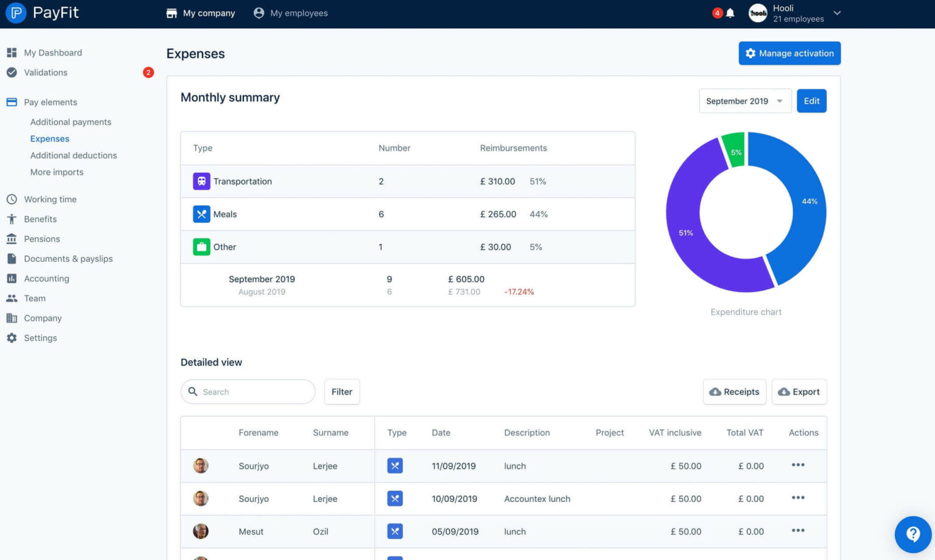935x560 pixels.
Task: Click inside the Search expenses field
Action: (247, 391)
